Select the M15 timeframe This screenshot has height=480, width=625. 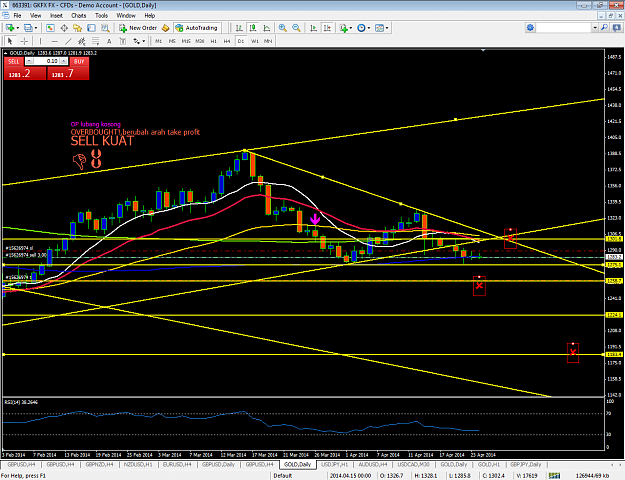click(x=186, y=41)
